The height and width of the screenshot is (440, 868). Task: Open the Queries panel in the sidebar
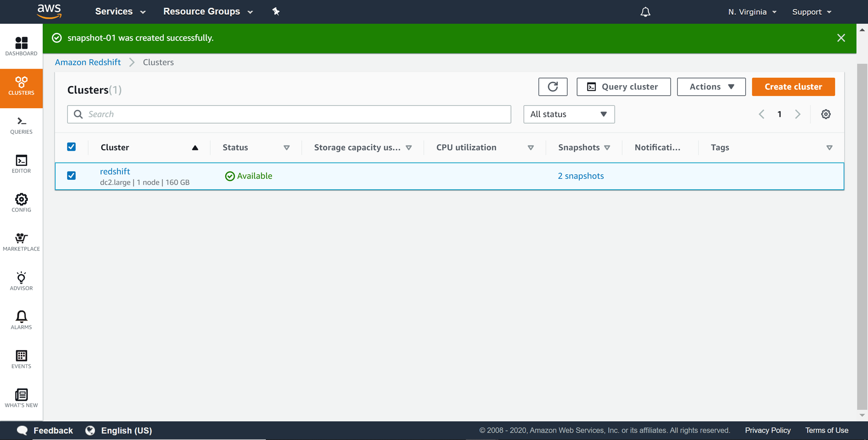21,125
